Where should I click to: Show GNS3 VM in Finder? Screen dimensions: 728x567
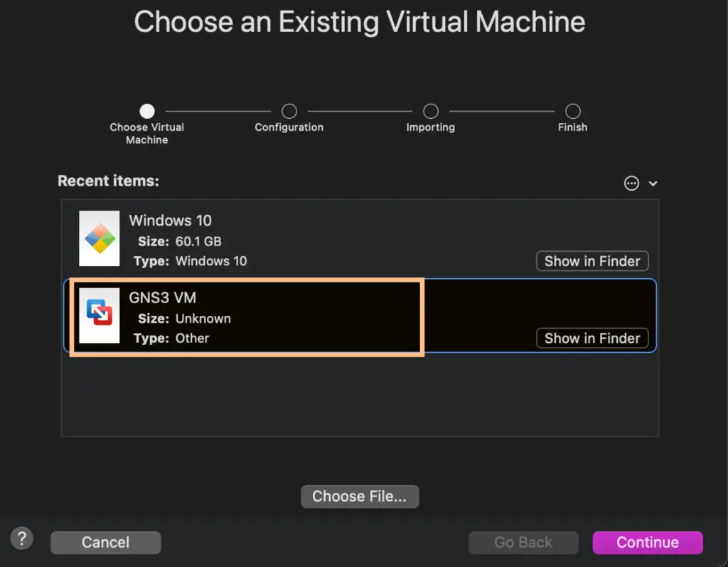(x=591, y=338)
